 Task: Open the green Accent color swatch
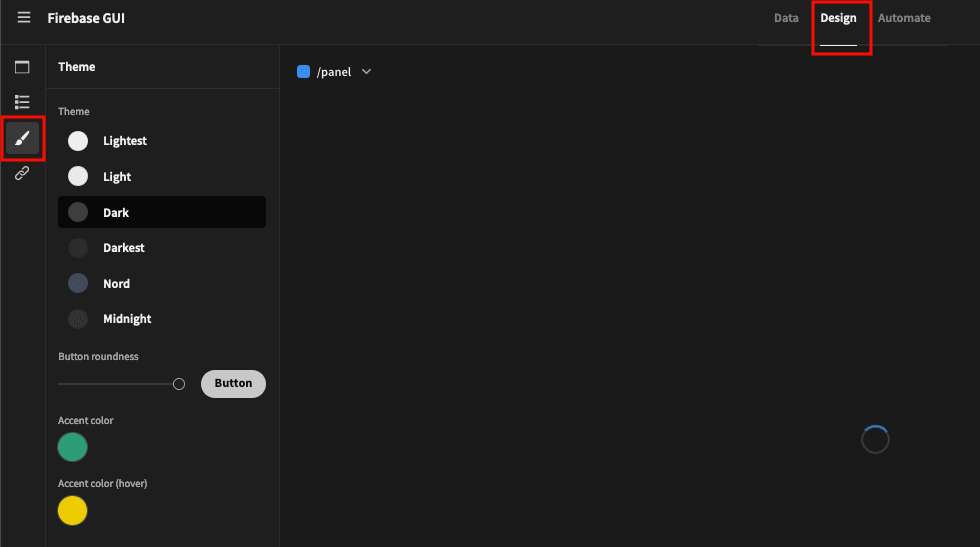click(72, 447)
